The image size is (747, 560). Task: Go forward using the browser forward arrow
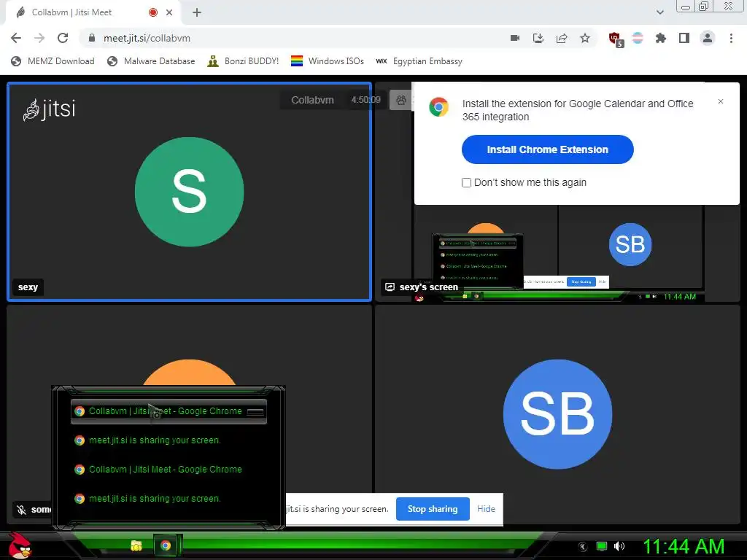pos(39,38)
